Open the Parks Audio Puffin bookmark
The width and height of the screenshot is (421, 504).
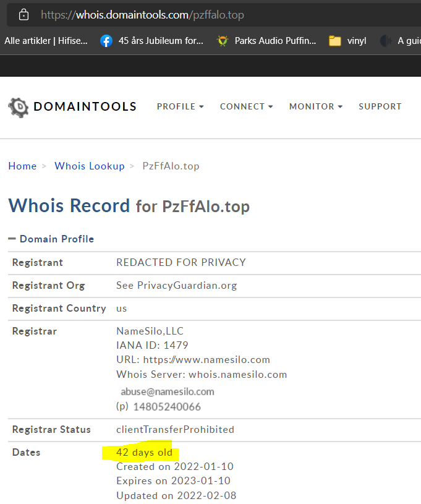click(x=275, y=41)
